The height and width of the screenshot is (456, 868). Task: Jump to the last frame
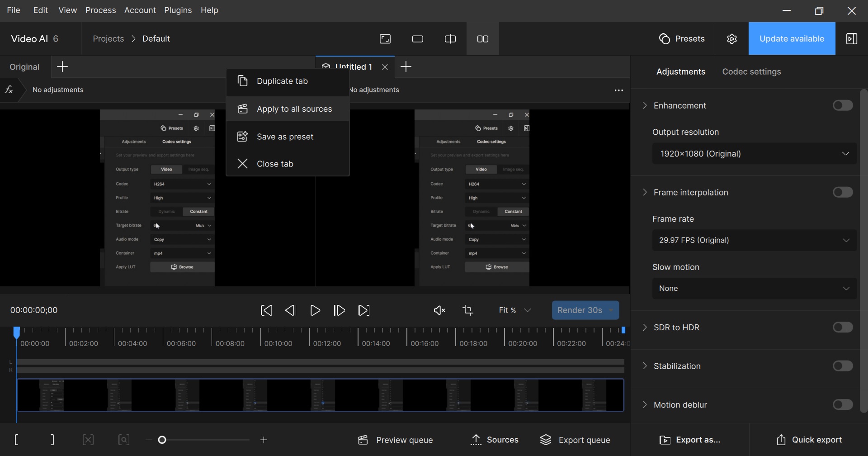[364, 310]
